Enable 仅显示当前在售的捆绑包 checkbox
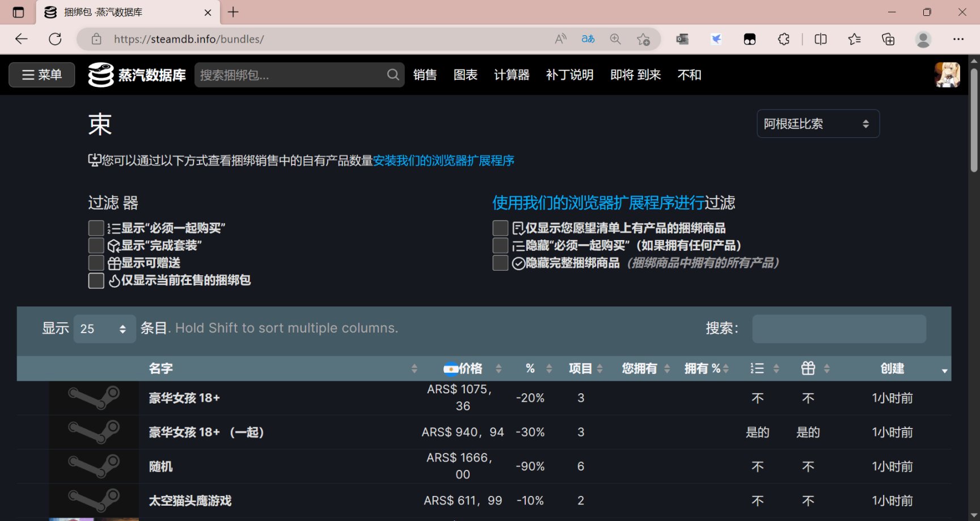The image size is (980, 521). coord(96,280)
